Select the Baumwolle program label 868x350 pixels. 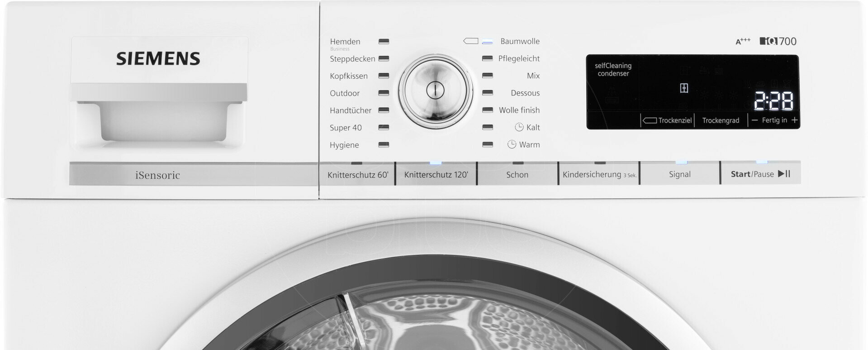[520, 41]
